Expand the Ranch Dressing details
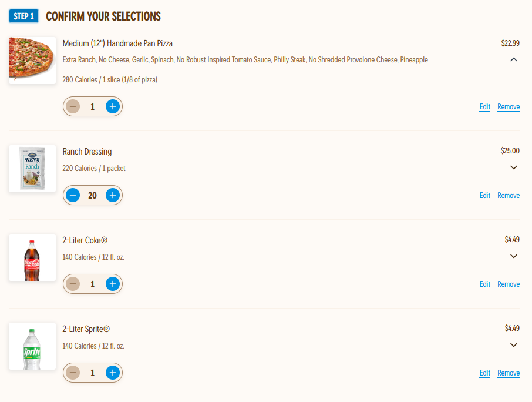Viewport: 532px width, 402px height. click(514, 168)
